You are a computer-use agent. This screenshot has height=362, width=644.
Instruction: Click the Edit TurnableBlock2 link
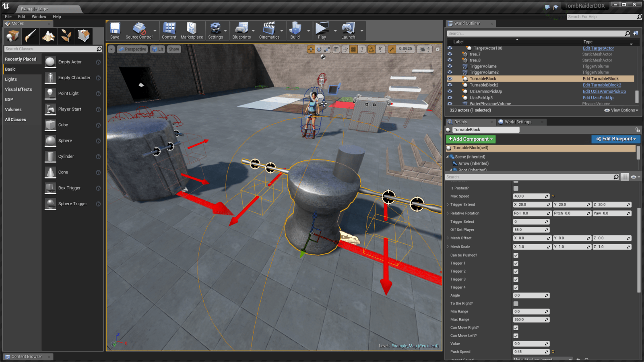click(x=602, y=85)
